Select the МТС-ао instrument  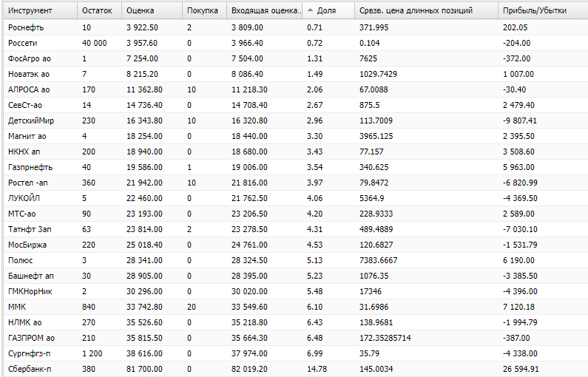click(x=21, y=214)
